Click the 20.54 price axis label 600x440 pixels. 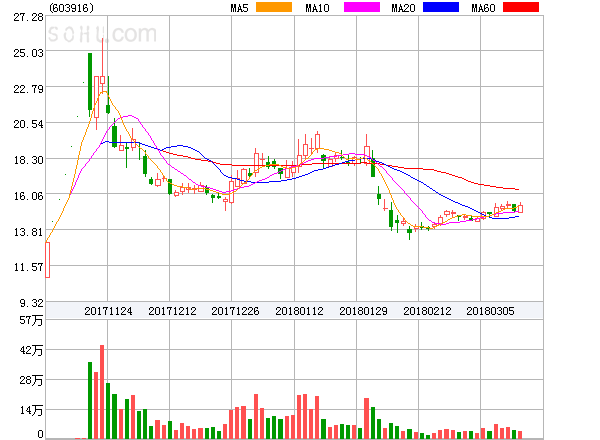tap(28, 124)
